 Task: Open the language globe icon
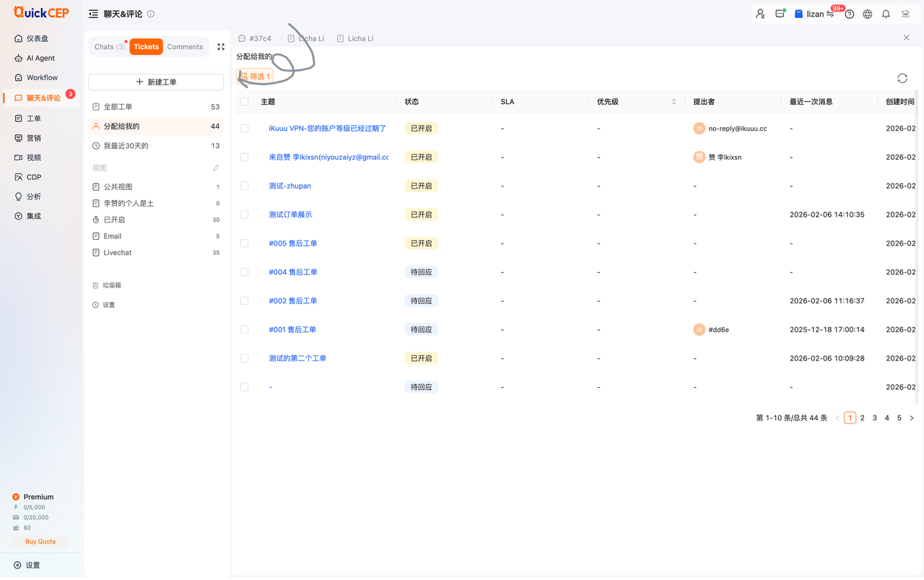868,14
